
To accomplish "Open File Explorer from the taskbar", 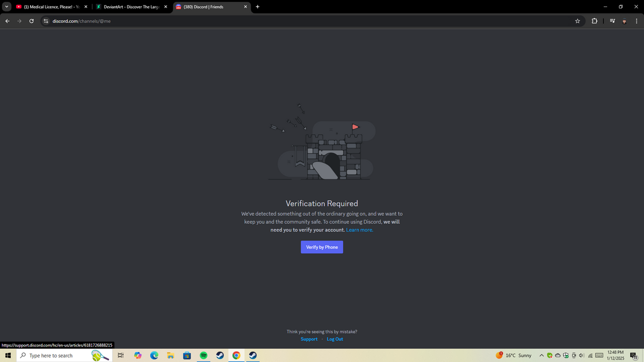I will [171, 355].
